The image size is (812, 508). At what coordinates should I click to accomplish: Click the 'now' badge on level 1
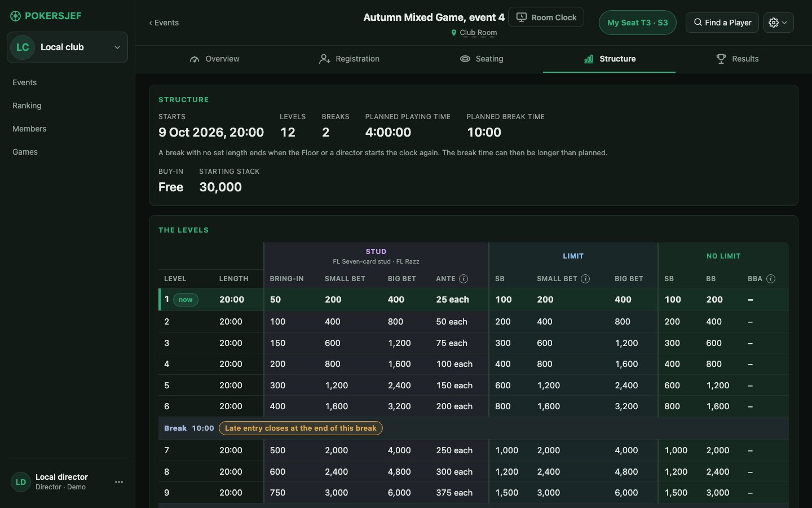tap(186, 300)
